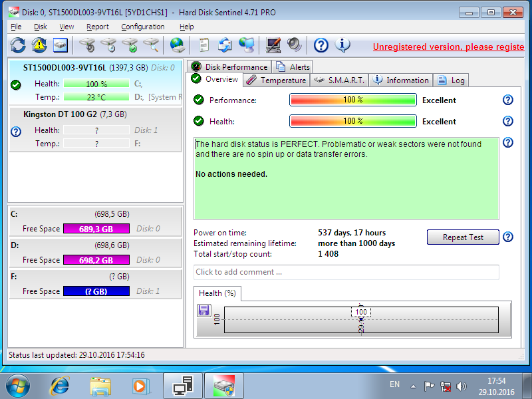This screenshot has height=399, width=532.
Task: Click the disk with speaker test icon
Action: 88,45
